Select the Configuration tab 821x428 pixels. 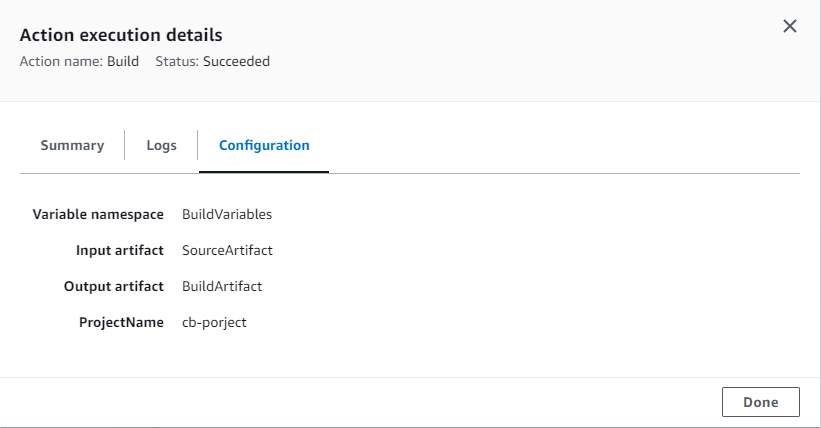click(264, 146)
